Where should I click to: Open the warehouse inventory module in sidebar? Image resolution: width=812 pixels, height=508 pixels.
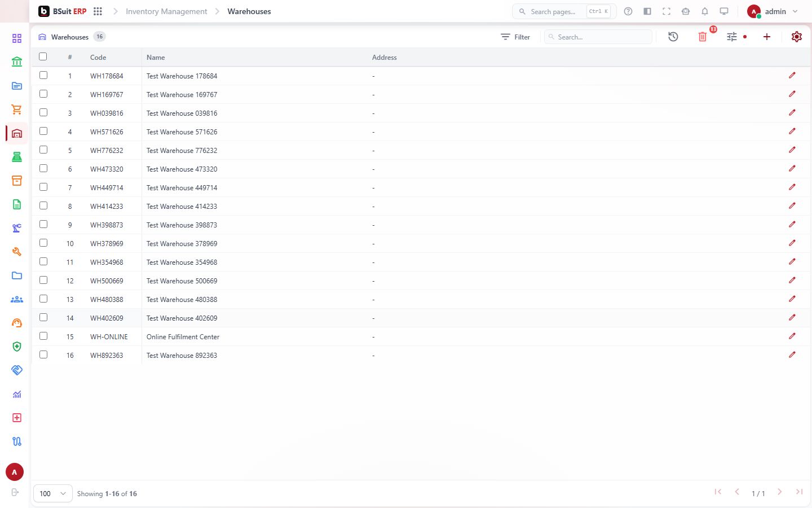pyautogui.click(x=17, y=133)
